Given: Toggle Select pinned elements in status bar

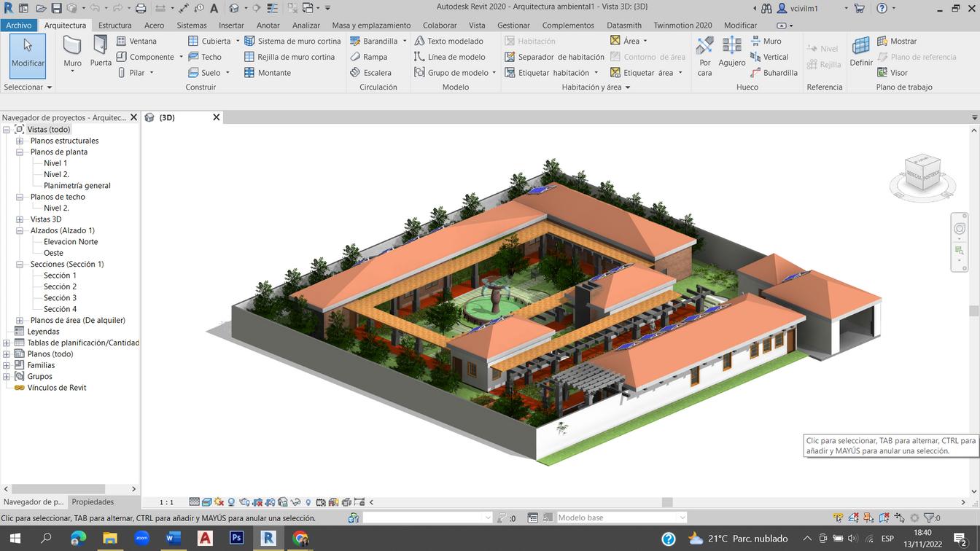Looking at the screenshot, I should [868, 518].
